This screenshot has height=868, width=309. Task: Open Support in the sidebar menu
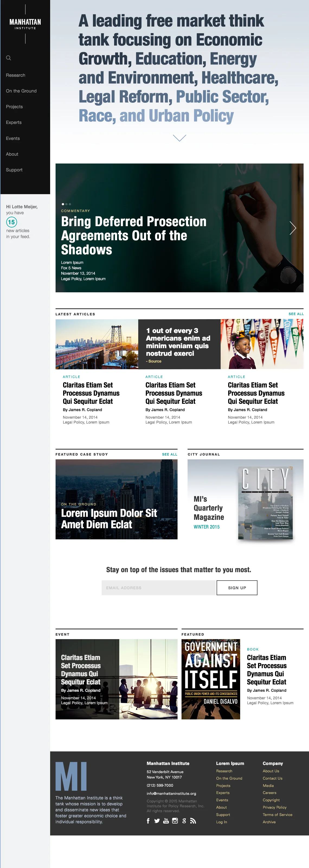[x=14, y=170]
